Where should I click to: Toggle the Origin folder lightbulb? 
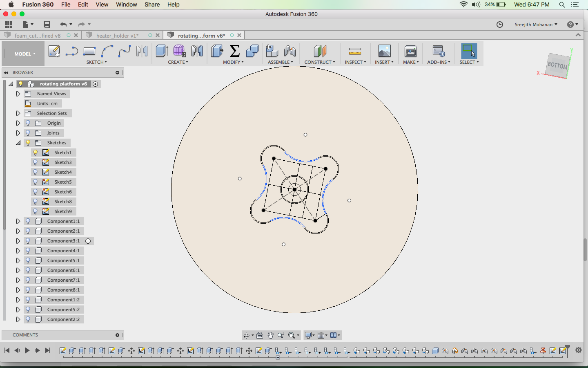point(28,123)
